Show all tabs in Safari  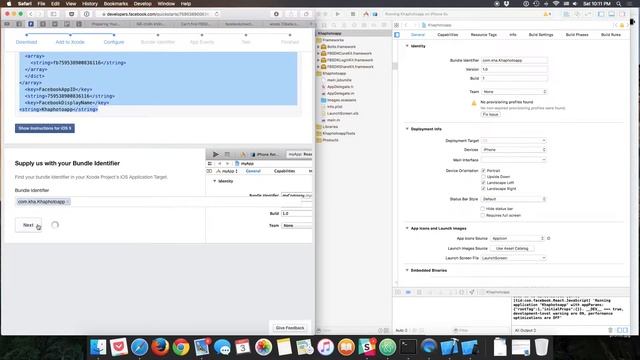[306, 14]
